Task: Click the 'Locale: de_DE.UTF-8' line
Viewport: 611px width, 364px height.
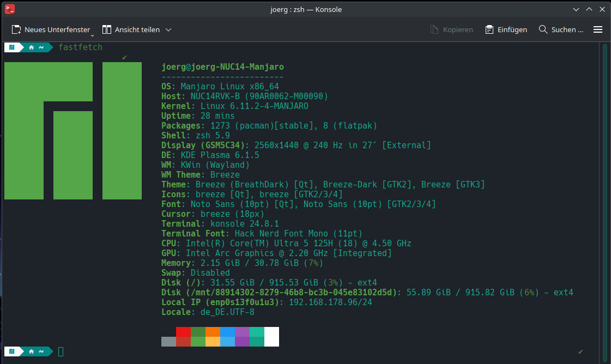Action: (x=208, y=312)
